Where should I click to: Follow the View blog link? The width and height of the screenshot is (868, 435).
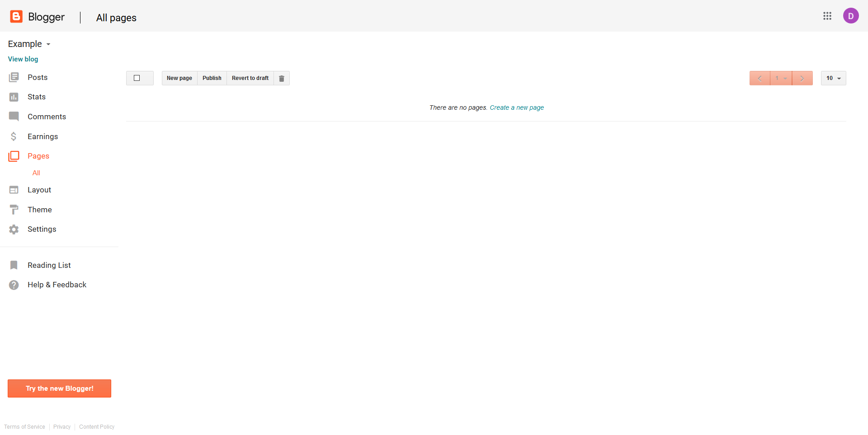click(x=23, y=59)
